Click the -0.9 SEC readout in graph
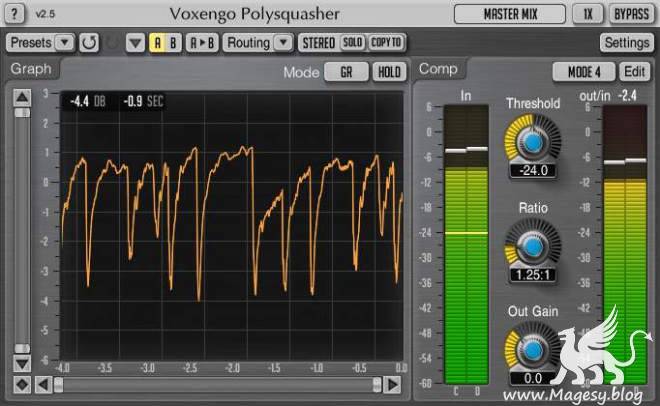 coord(143,101)
